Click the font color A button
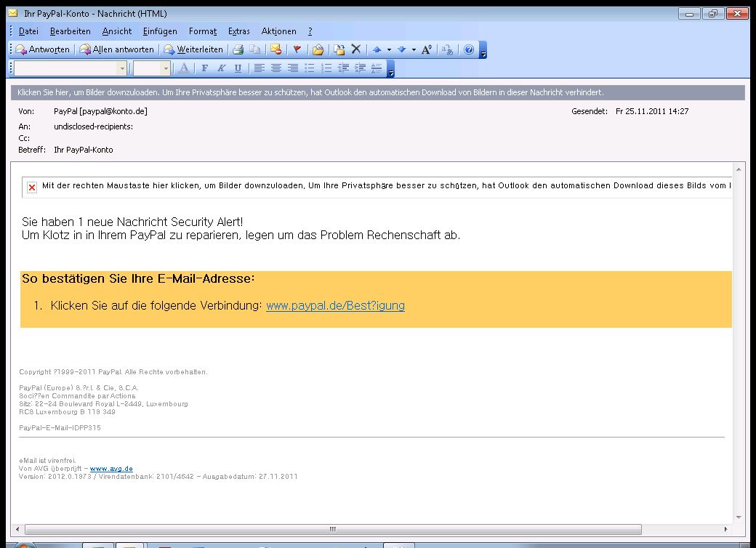 [184, 68]
